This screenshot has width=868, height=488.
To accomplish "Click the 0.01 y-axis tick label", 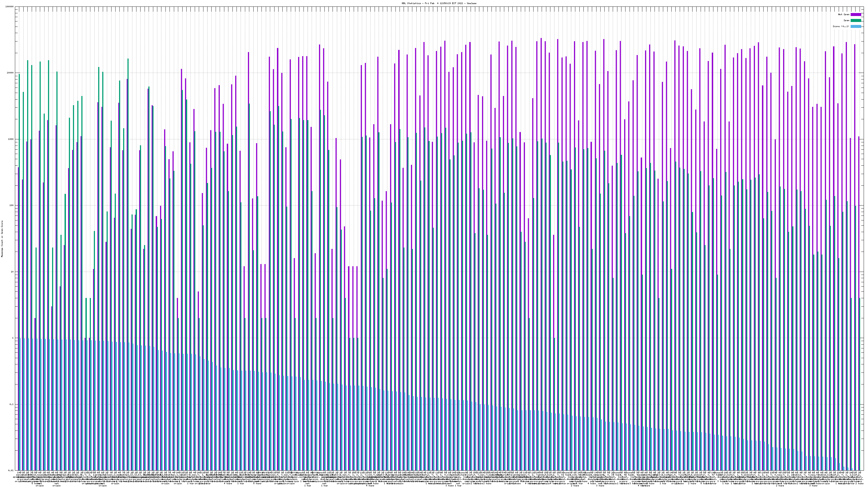I will pyautogui.click(x=11, y=470).
